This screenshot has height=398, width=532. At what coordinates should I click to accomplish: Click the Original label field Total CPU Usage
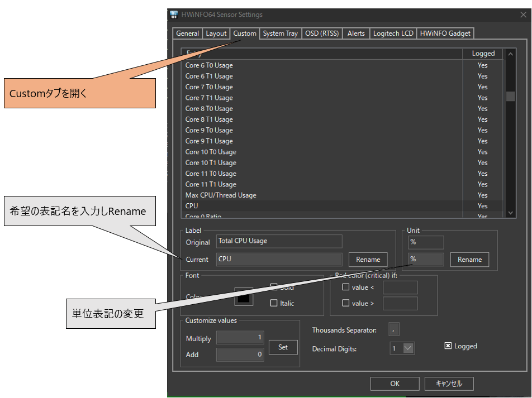(279, 241)
